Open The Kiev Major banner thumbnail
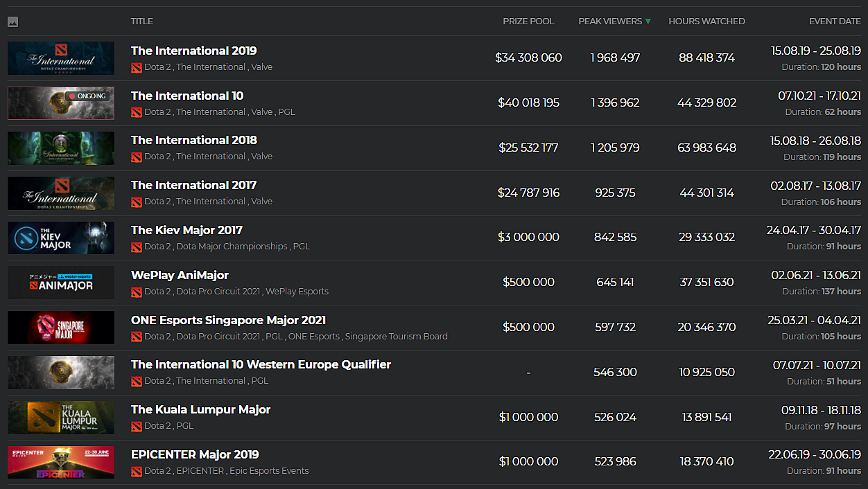This screenshot has width=868, height=489. pos(61,238)
